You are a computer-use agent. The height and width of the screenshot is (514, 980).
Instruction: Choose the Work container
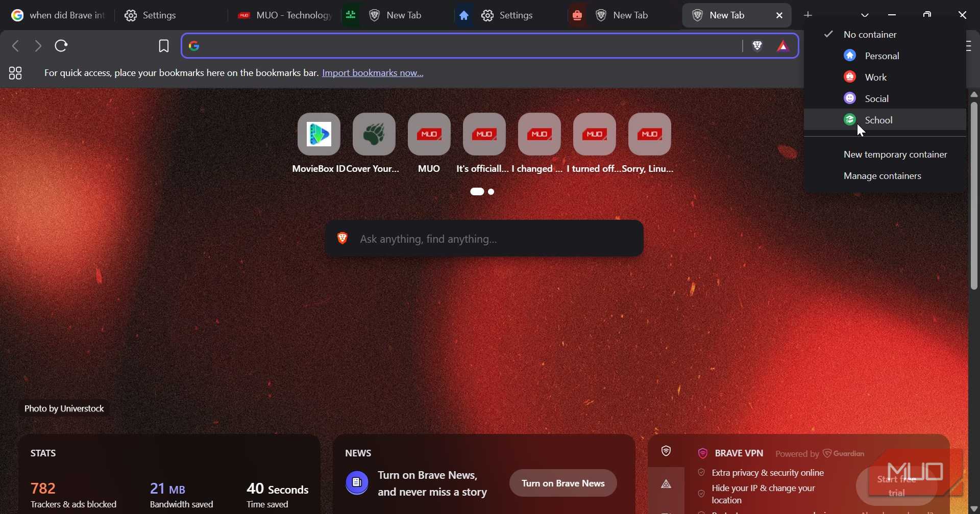886,77
